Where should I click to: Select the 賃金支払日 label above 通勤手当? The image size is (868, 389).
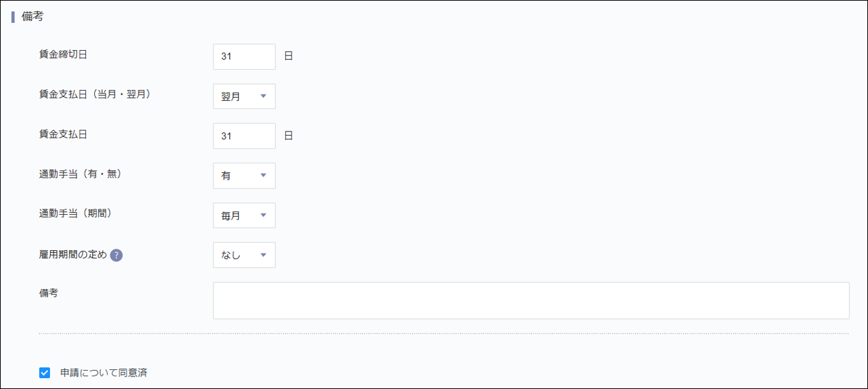tap(63, 134)
